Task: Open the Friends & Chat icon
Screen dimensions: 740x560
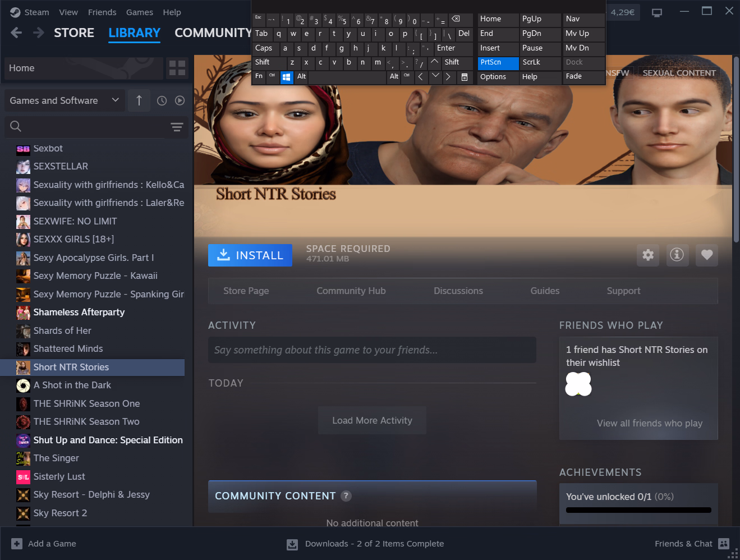Action: pos(724,543)
